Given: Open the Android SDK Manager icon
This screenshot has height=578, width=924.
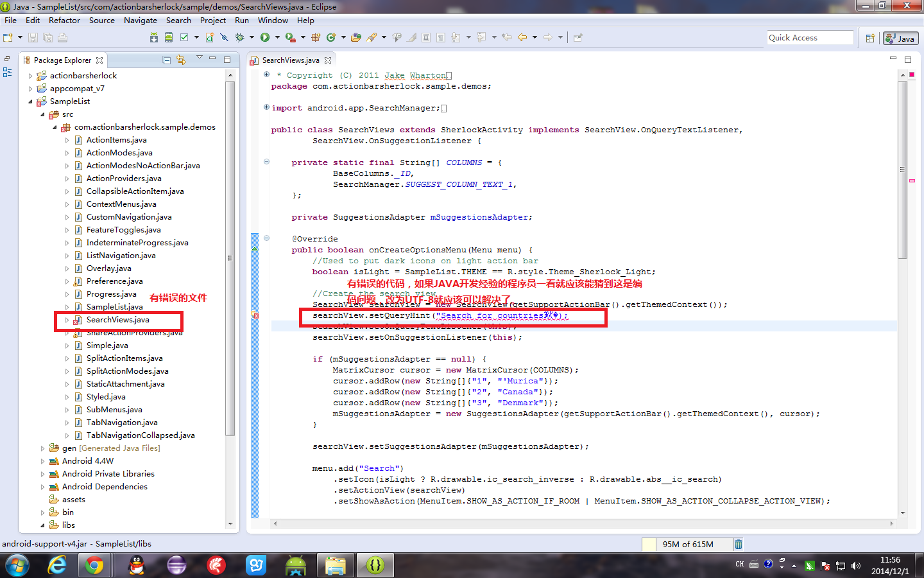Looking at the screenshot, I should (x=154, y=37).
